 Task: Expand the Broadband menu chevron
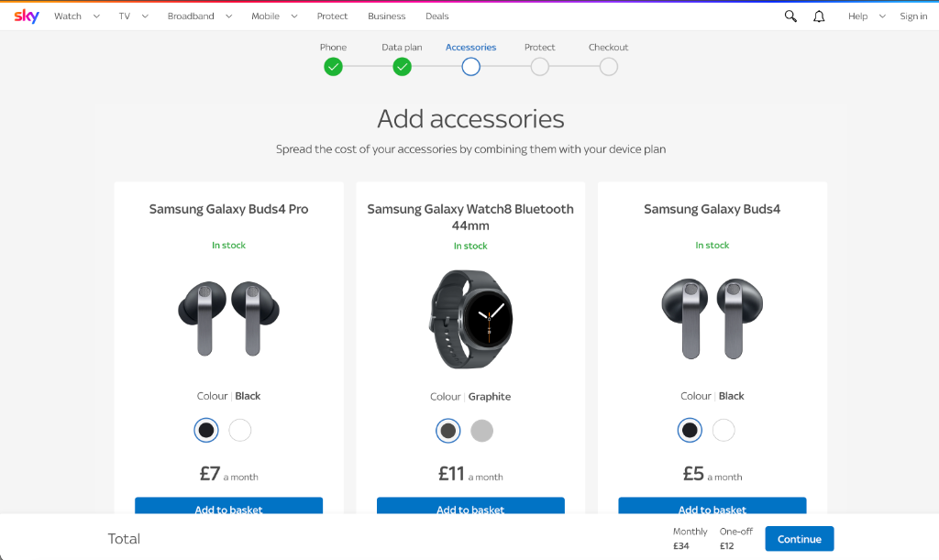(228, 16)
